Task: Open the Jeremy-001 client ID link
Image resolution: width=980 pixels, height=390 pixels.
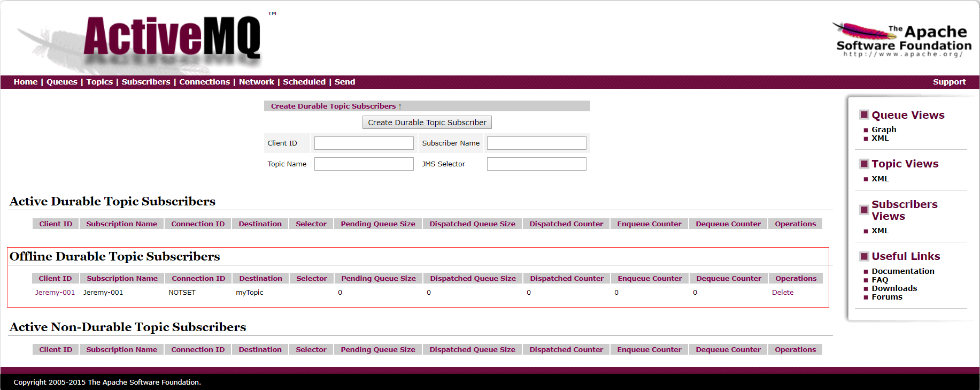Action: tap(55, 293)
